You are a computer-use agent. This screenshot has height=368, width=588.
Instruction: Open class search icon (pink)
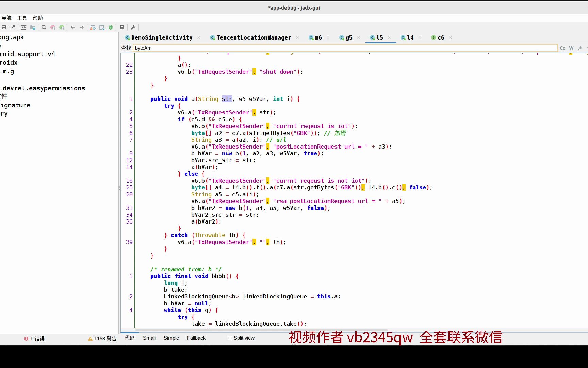point(53,27)
